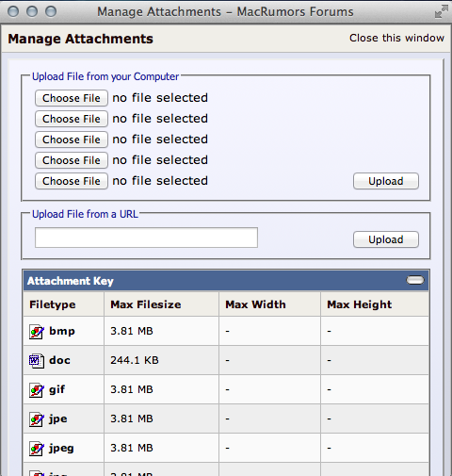Upload the files chosen from your computer

[386, 181]
